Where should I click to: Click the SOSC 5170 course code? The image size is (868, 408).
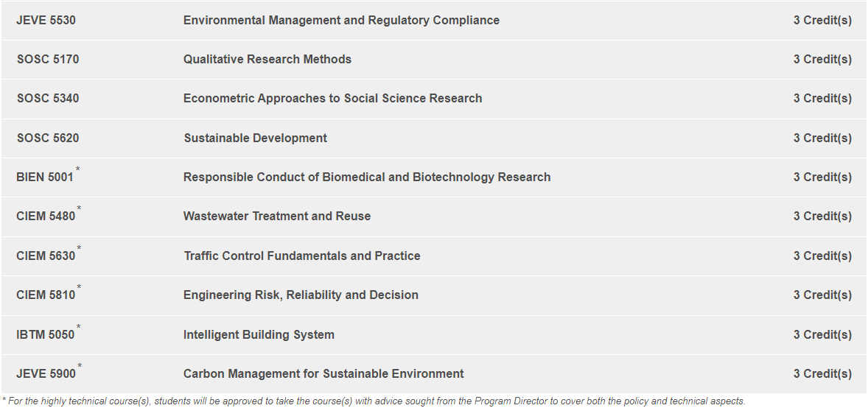coord(48,60)
